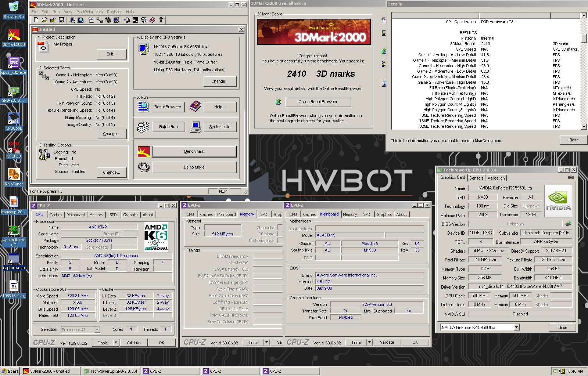Select the capture.exe desktop icon

pos(14,261)
